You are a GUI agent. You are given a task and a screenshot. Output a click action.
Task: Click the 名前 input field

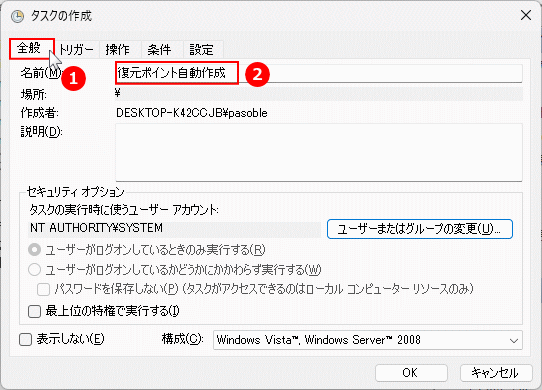click(318, 73)
